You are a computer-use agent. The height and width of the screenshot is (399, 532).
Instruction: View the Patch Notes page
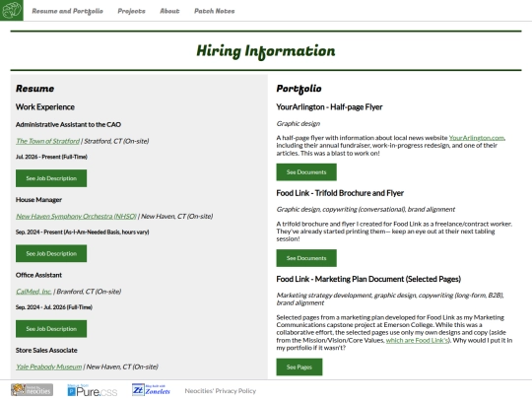click(214, 11)
